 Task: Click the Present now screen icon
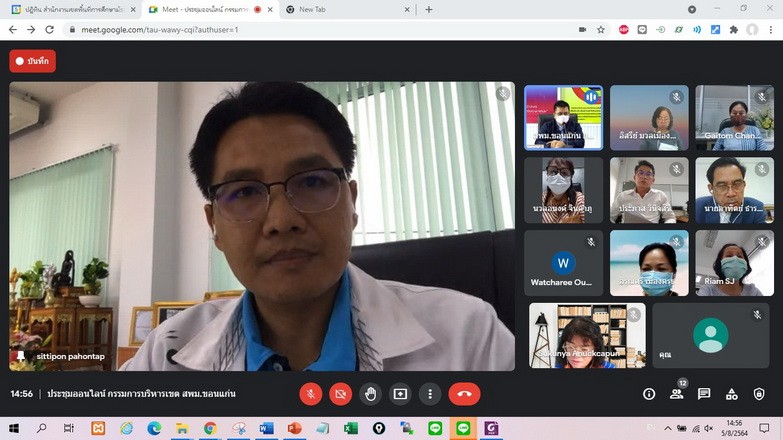pyautogui.click(x=400, y=394)
